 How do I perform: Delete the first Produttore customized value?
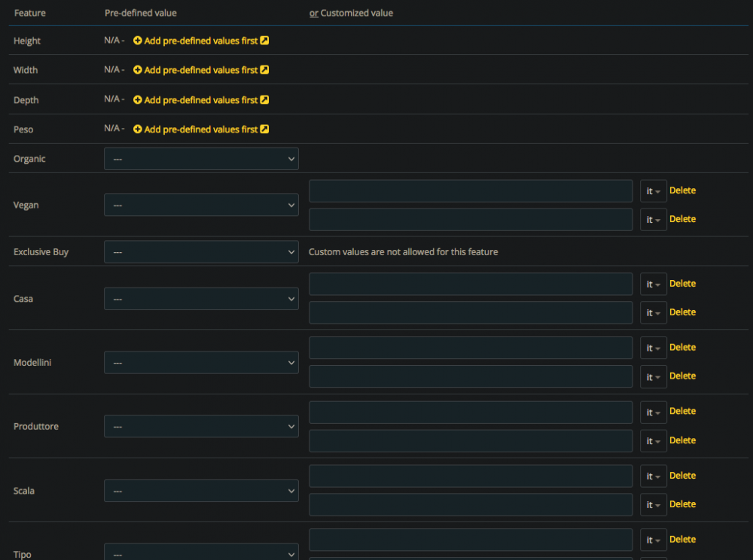point(682,411)
